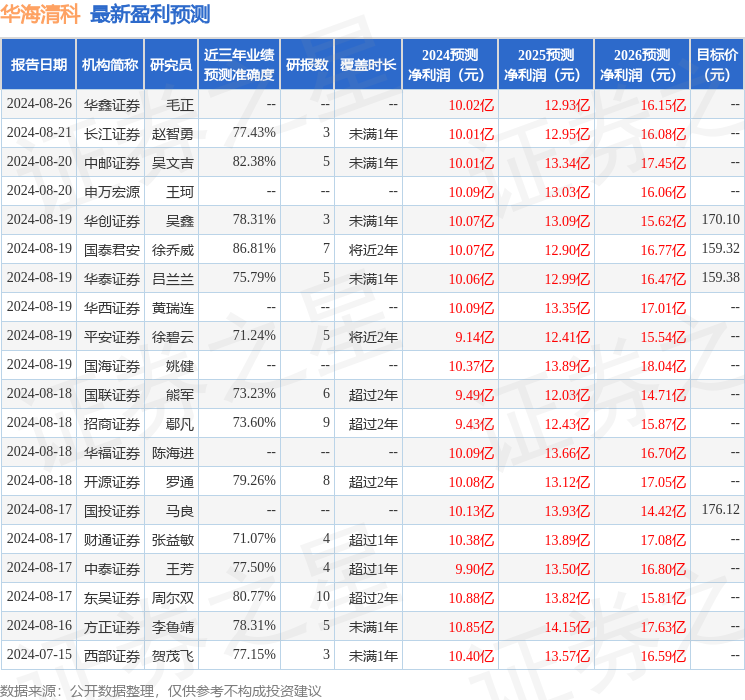This screenshot has width=745, height=700.
Task: Click the 2026预测净利润 column header
Action: (x=642, y=65)
